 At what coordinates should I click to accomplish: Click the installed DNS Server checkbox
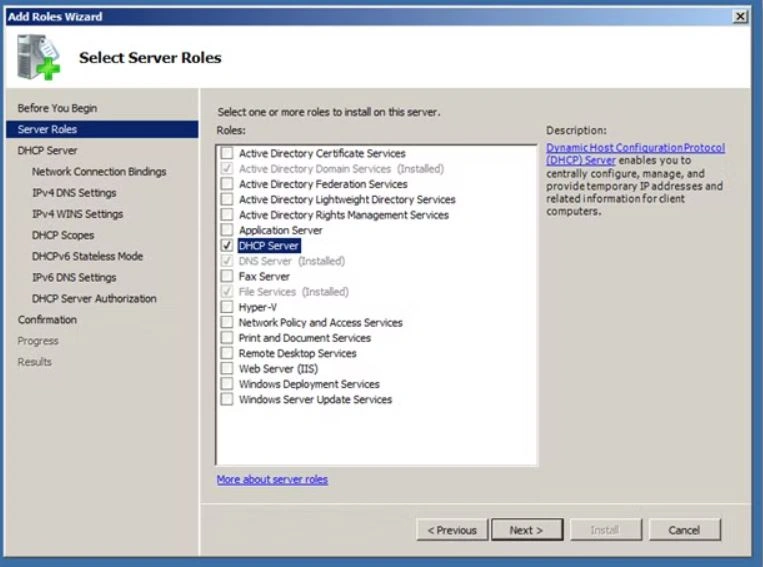(227, 260)
